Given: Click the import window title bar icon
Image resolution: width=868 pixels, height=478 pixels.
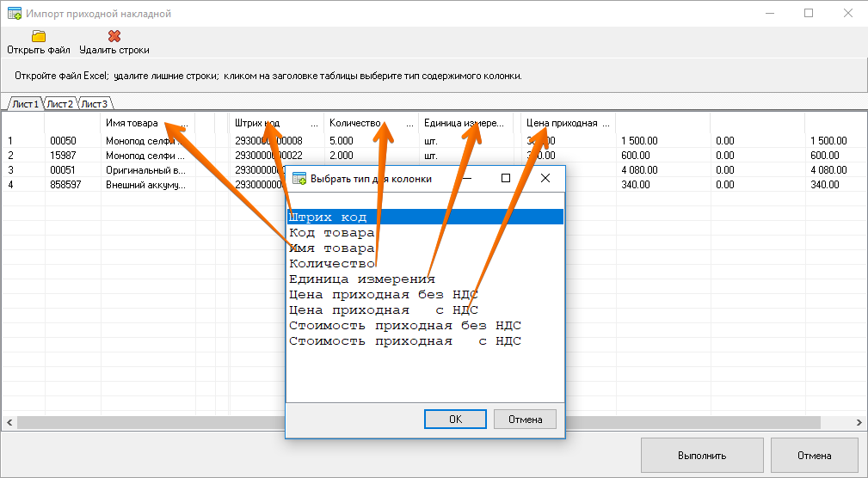Looking at the screenshot, I should (15, 13).
